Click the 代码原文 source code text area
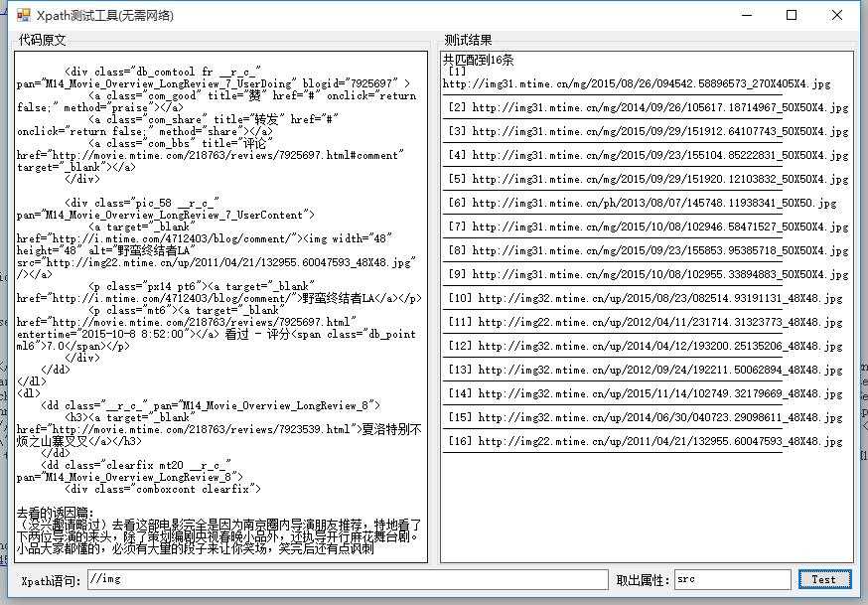 point(220,307)
